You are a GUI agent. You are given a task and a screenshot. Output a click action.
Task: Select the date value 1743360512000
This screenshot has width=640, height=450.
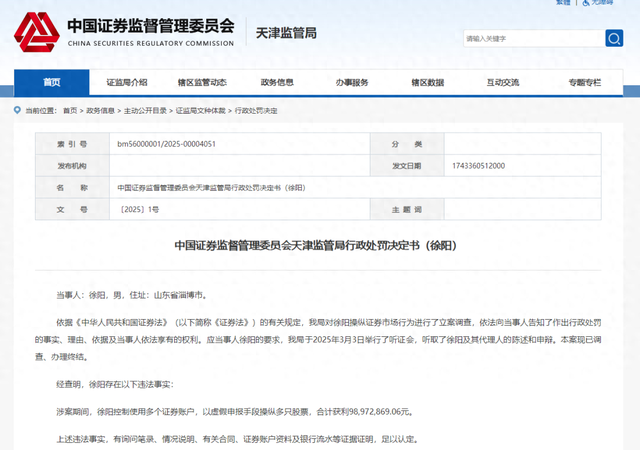point(478,166)
